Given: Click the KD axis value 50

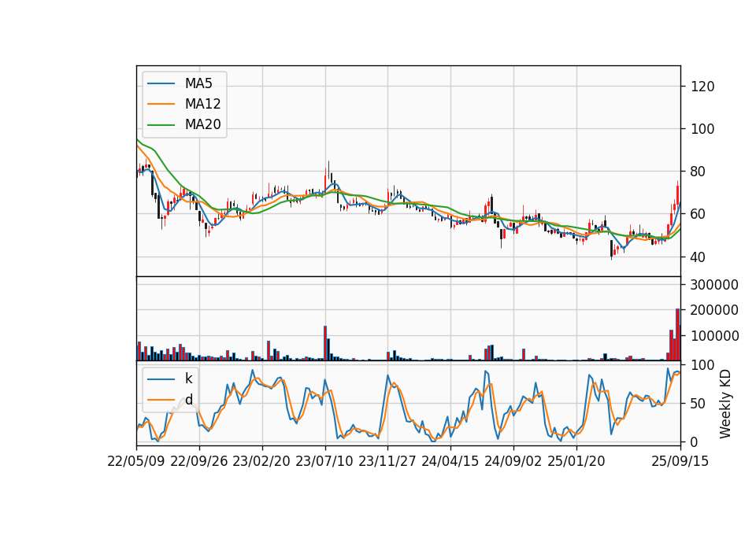Looking at the screenshot, I should coord(698,403).
